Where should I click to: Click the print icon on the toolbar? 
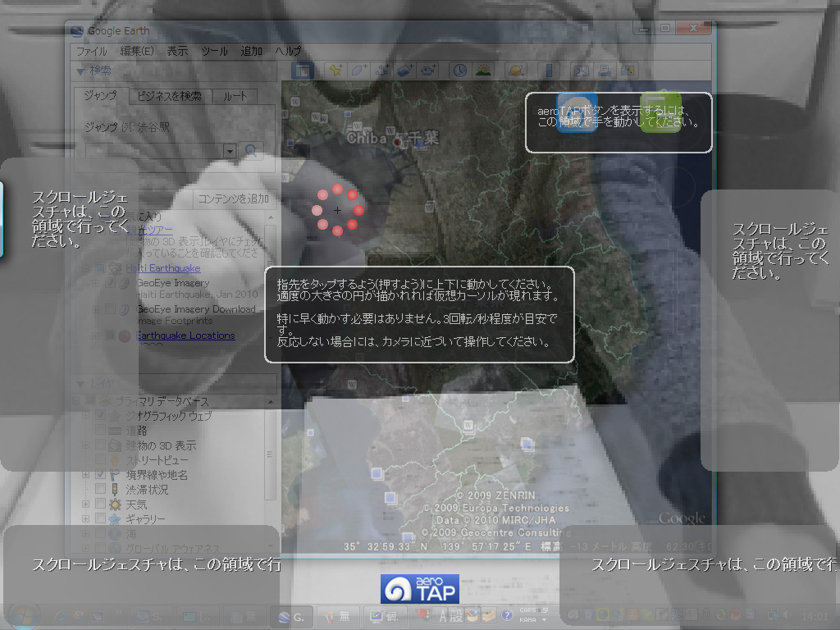click(604, 71)
